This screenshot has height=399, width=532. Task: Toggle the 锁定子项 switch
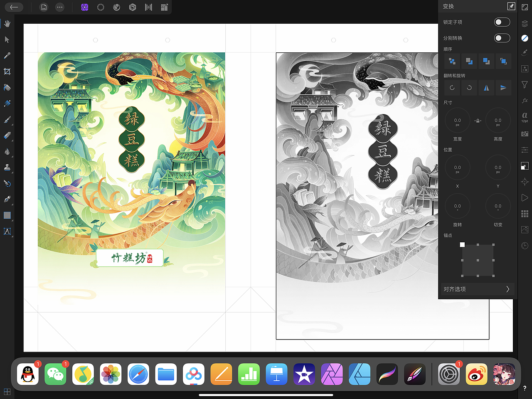coord(502,22)
